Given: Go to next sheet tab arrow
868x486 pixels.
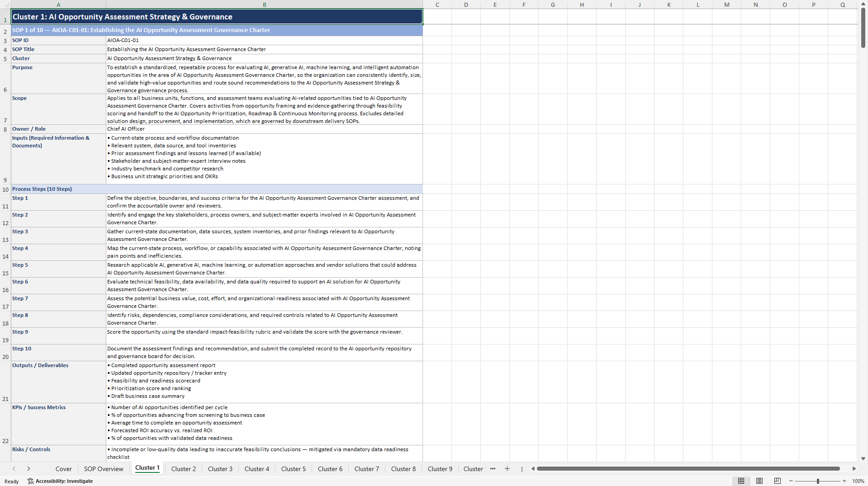Looking at the screenshot, I should point(28,469).
